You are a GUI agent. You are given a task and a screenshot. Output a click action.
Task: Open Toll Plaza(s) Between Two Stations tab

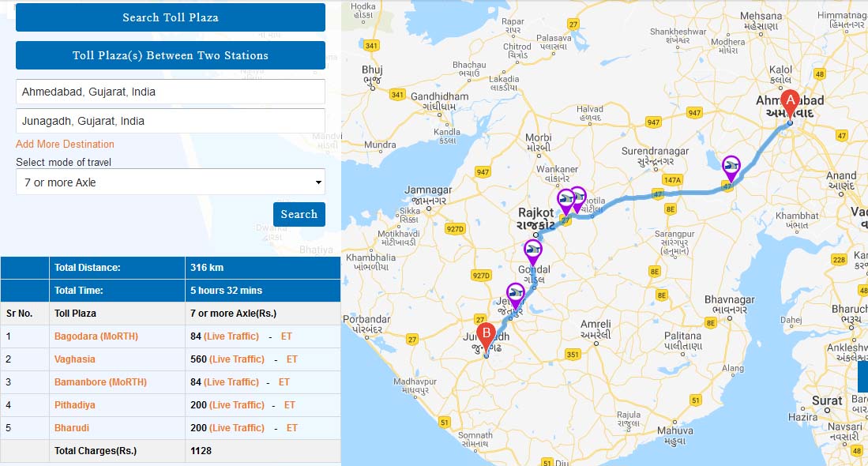coord(171,55)
